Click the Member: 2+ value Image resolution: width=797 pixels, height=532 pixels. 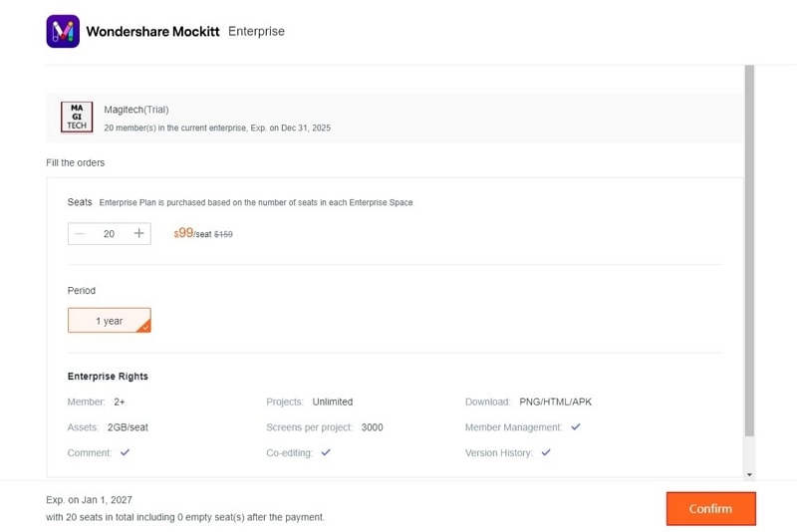pos(120,401)
